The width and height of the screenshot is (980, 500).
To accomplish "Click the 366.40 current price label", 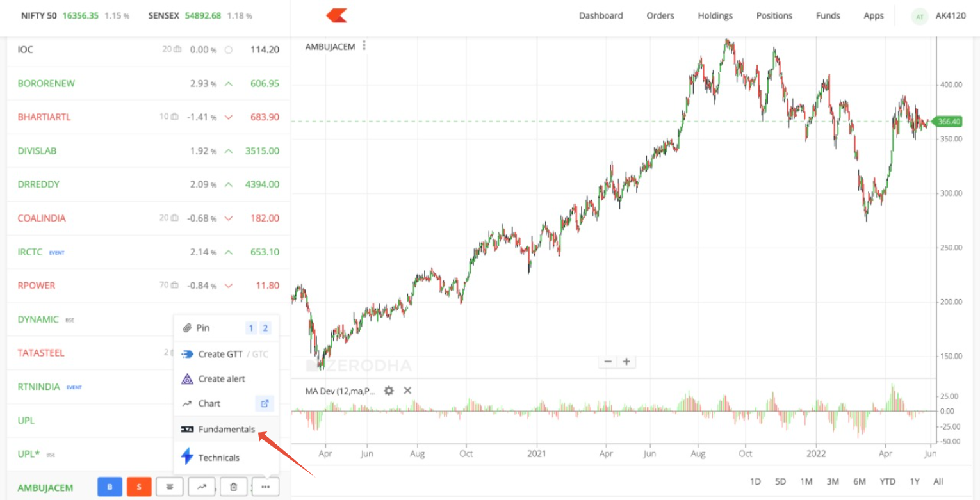I will pyautogui.click(x=948, y=121).
